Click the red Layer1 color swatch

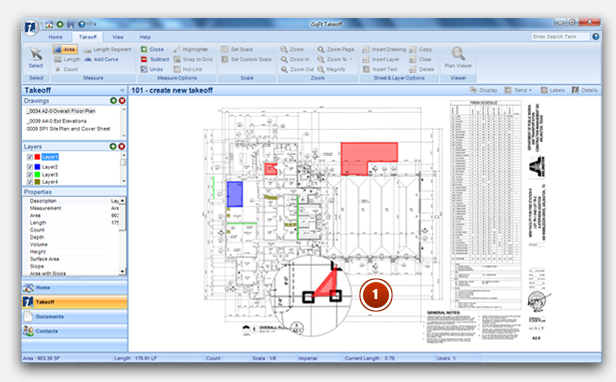coord(37,157)
